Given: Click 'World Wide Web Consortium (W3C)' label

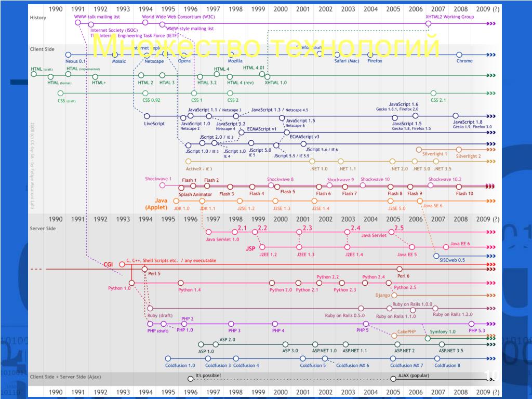Looking at the screenshot, I should pos(178,17).
